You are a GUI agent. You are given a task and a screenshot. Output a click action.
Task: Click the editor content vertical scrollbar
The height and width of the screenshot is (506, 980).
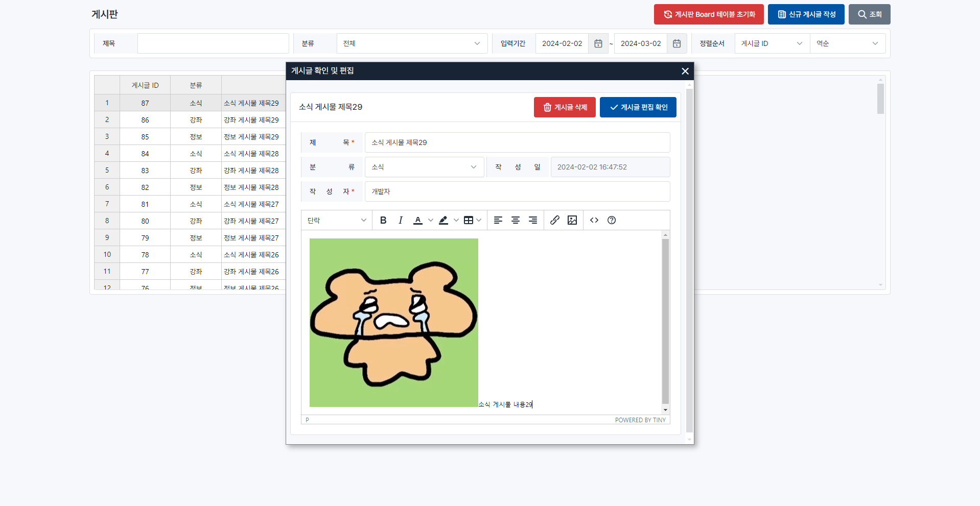point(665,322)
